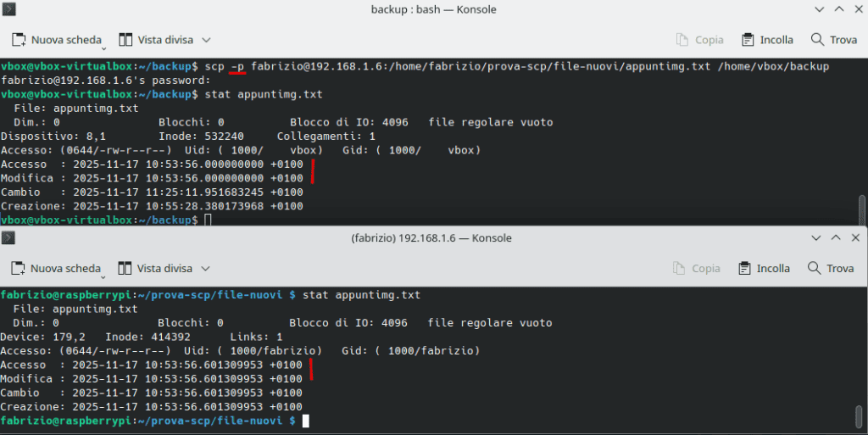Click the Copia button in the backup window
Screen dimensions: 868x435
699,40
